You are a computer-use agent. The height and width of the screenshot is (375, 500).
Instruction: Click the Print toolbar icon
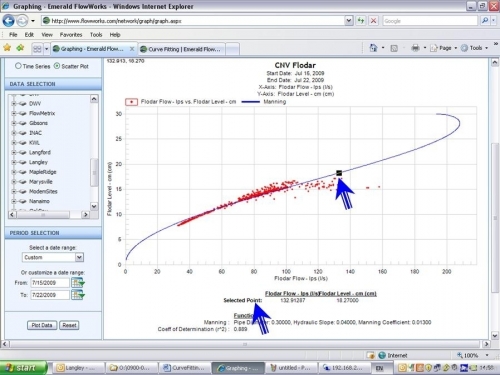click(x=415, y=48)
